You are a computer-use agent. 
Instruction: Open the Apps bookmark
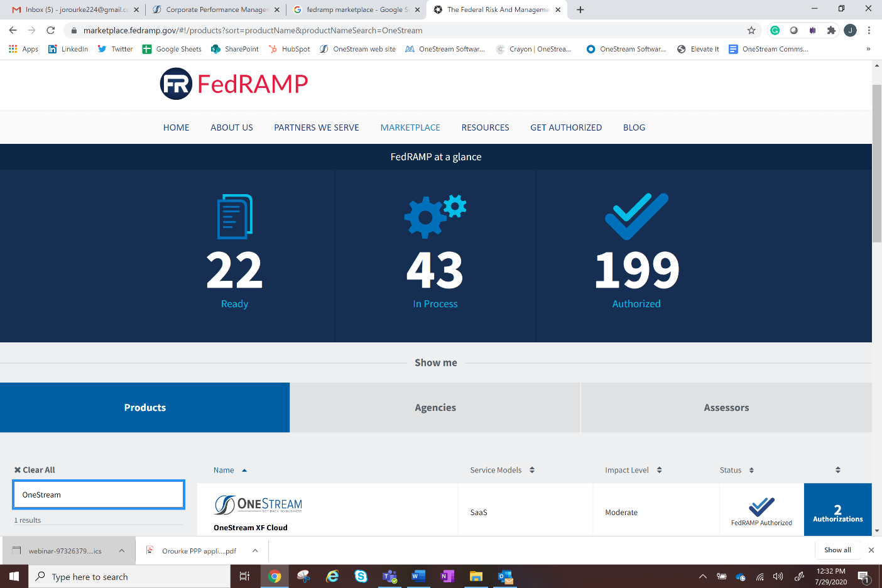point(24,49)
